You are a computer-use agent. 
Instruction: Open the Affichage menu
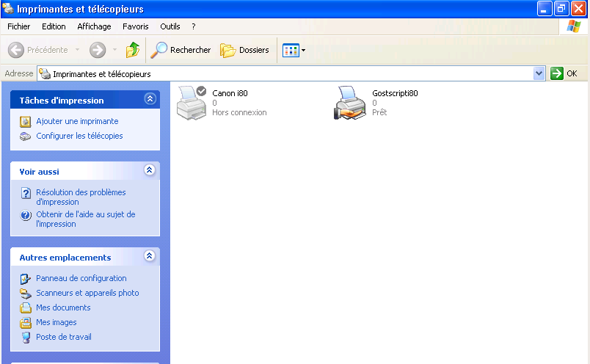94,26
